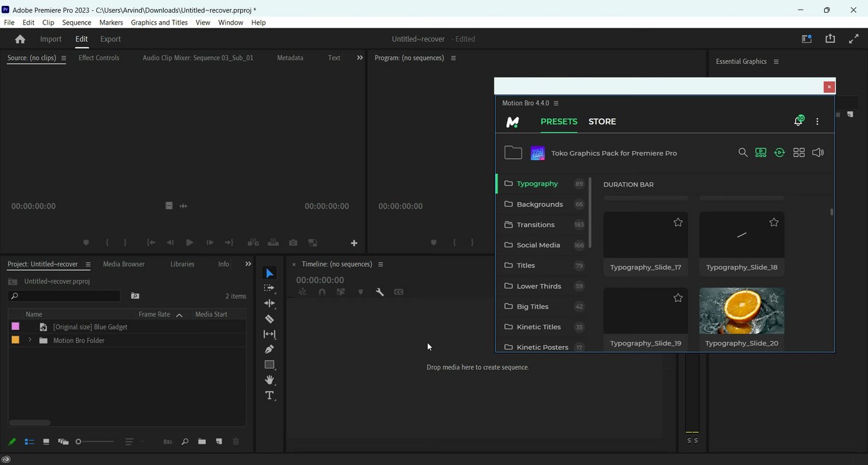Expand the Motion Bro Folder bin
Screen dimensions: 868x465
(30, 340)
